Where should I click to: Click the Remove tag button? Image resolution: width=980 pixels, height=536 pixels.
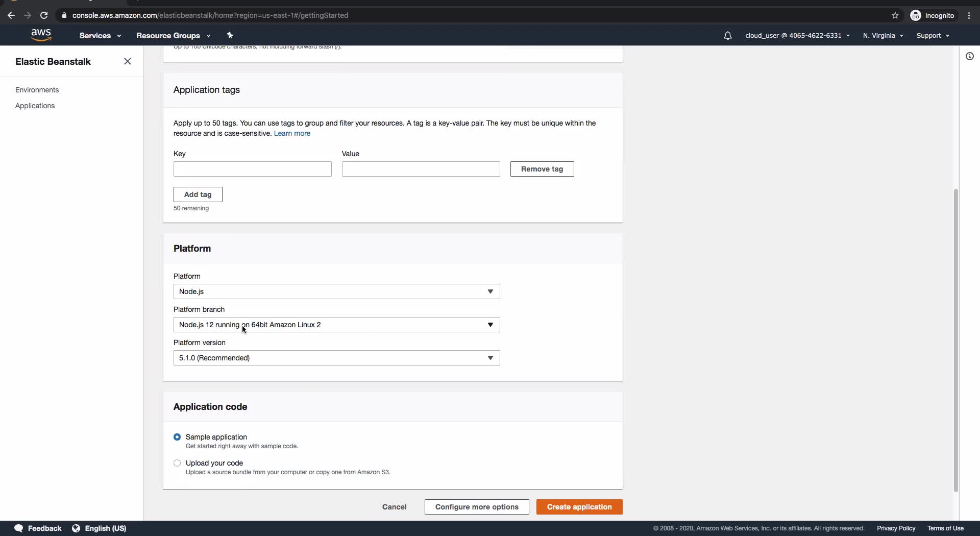pyautogui.click(x=542, y=169)
